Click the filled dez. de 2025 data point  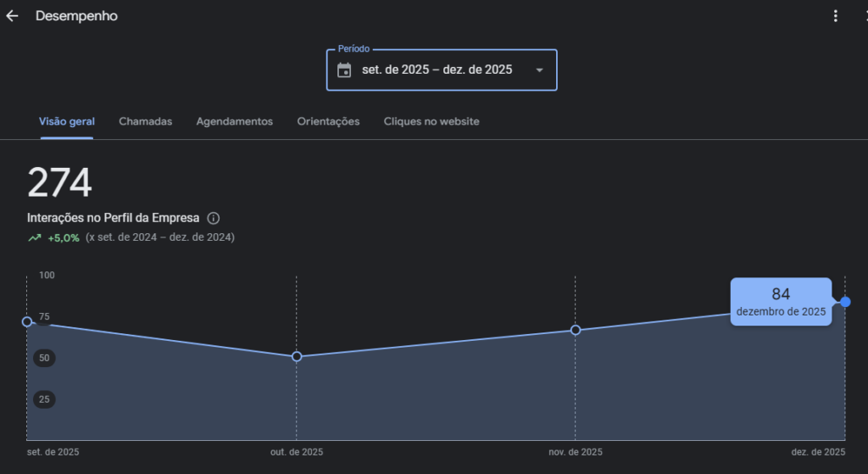click(845, 302)
